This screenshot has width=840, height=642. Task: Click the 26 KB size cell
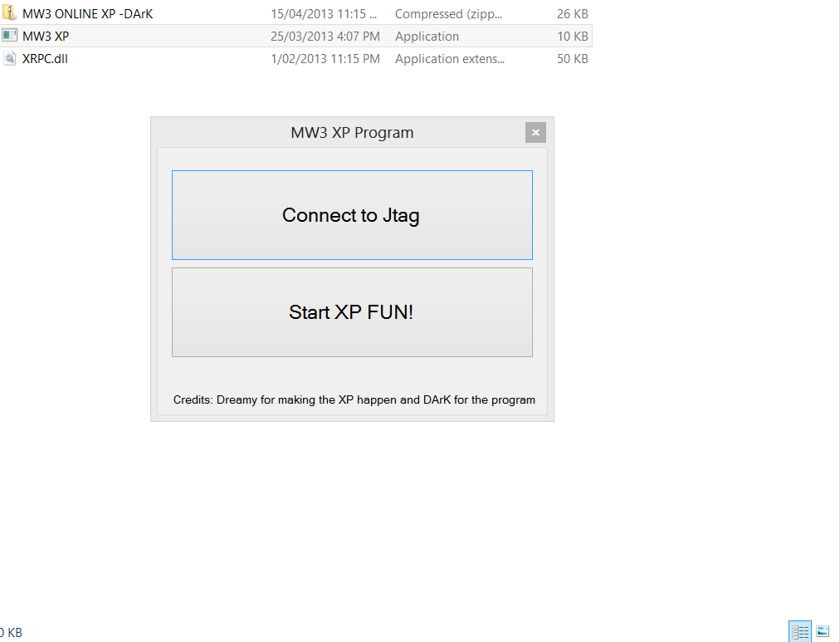coord(572,14)
